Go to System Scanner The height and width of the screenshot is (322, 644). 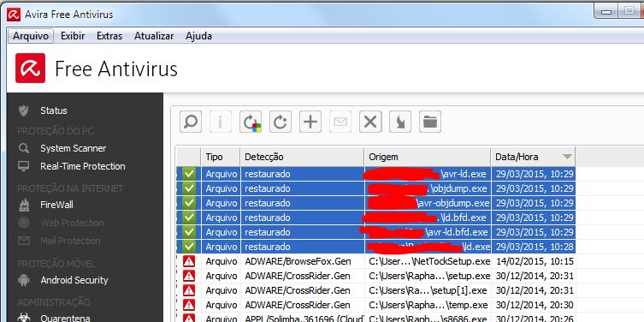pos(73,148)
